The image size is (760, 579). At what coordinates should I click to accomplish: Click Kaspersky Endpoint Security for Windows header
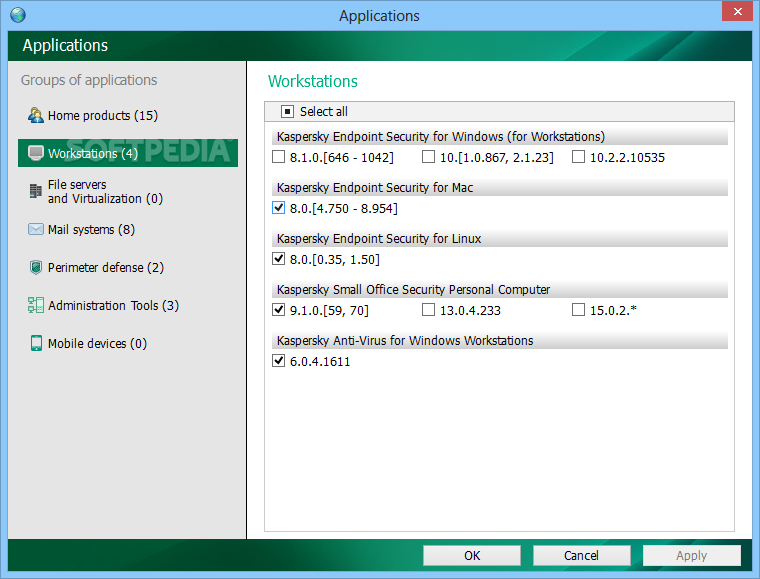[x=500, y=137]
